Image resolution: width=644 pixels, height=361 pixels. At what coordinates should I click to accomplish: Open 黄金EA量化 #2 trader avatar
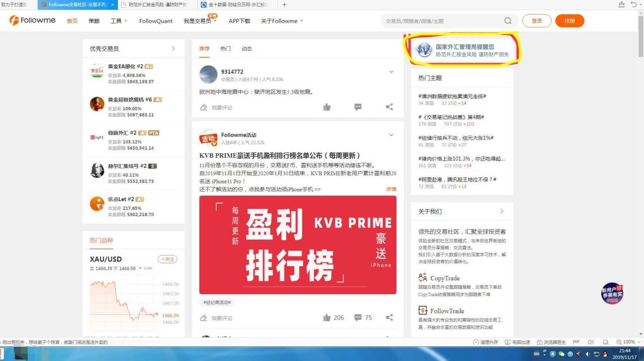[97, 71]
